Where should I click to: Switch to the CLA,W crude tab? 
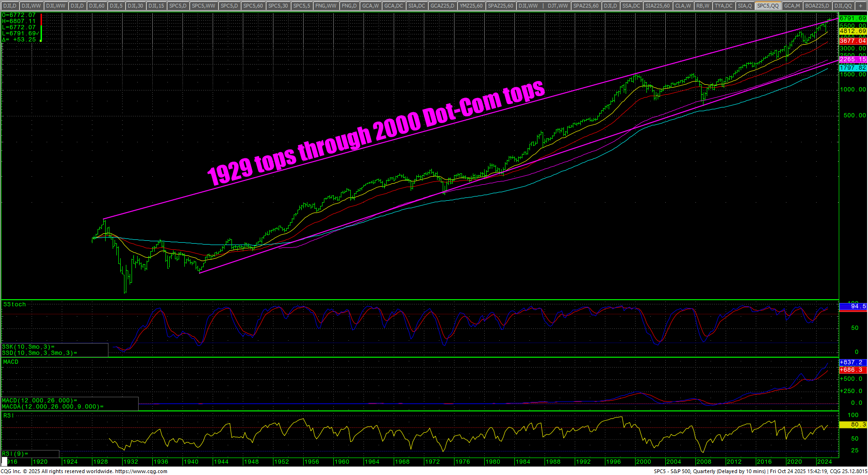683,6
